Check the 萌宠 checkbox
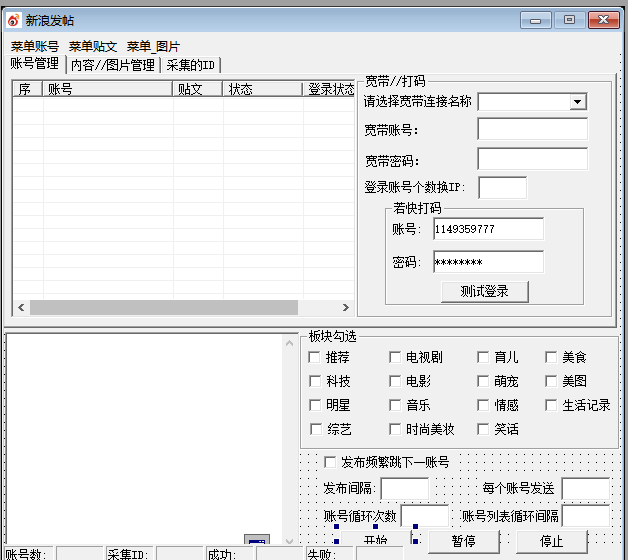This screenshot has width=628, height=560. coord(483,381)
